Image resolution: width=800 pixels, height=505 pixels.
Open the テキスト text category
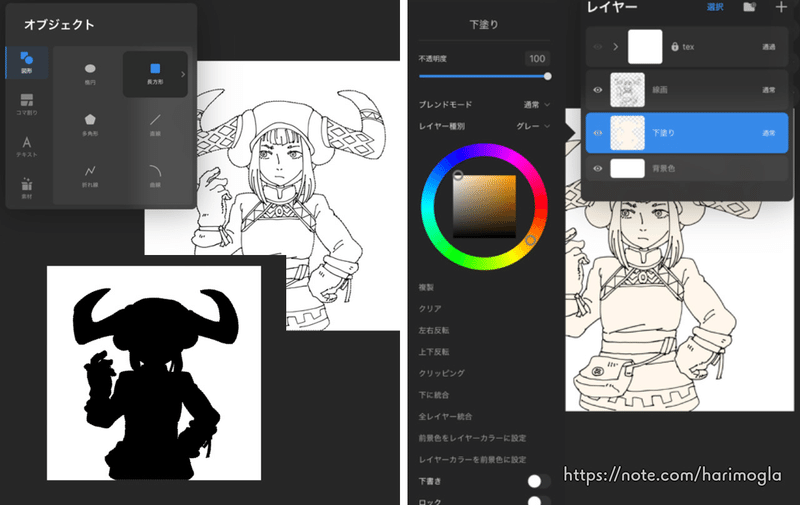tap(27, 146)
